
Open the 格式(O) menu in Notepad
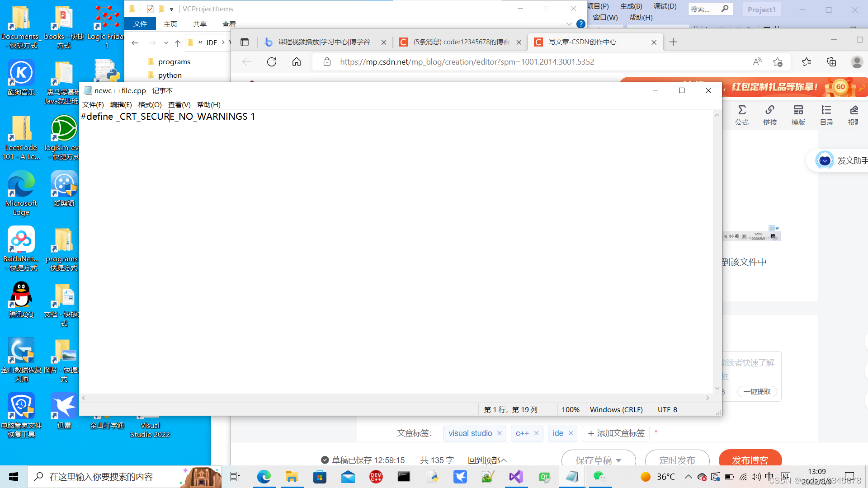(x=150, y=104)
